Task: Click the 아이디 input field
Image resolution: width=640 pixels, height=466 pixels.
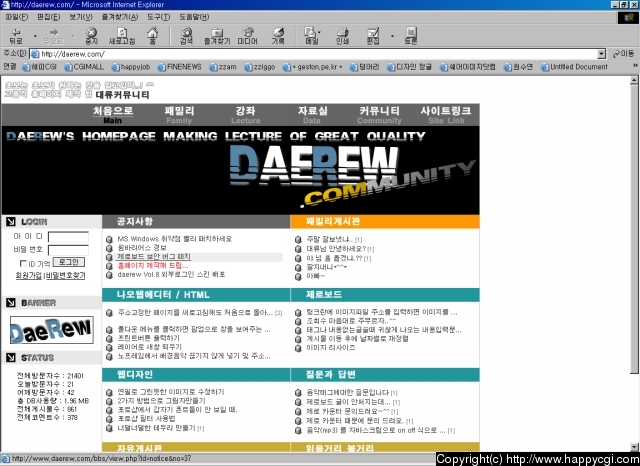Action: coord(68,237)
